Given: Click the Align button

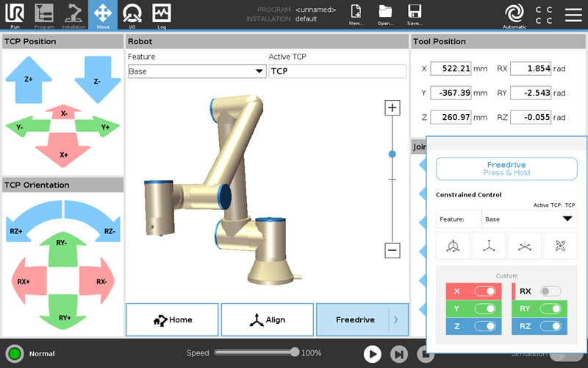Looking at the screenshot, I should click(x=267, y=319).
